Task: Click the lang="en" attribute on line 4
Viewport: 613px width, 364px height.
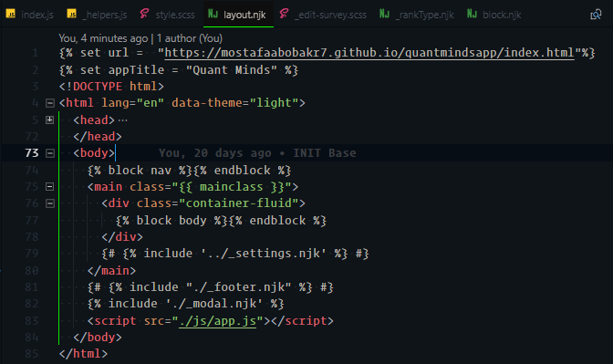Action: pyautogui.click(x=132, y=103)
